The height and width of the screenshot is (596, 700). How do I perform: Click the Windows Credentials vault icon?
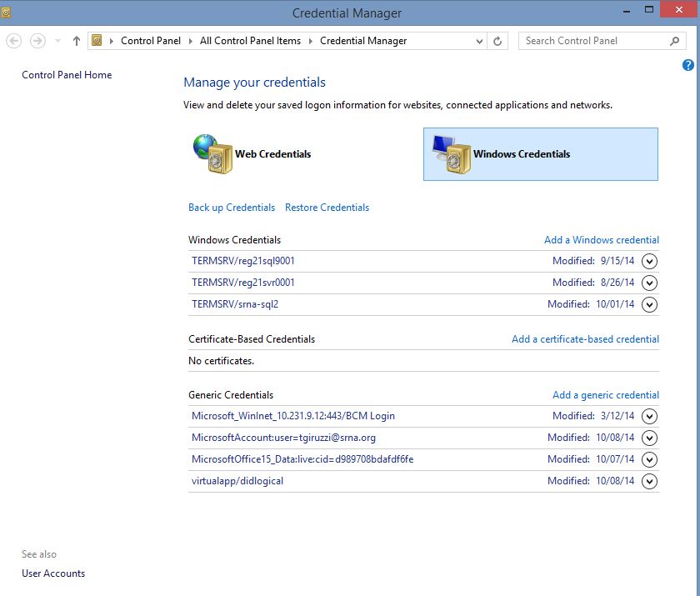click(x=451, y=153)
